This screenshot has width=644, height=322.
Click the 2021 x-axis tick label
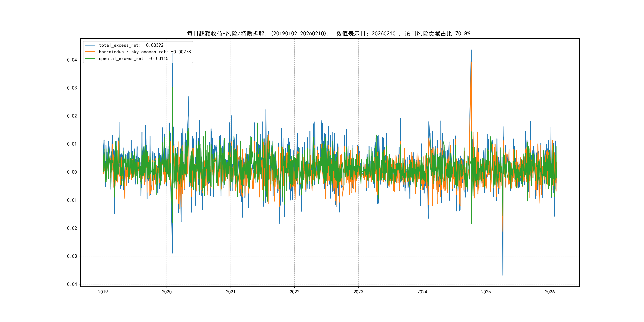(231, 292)
